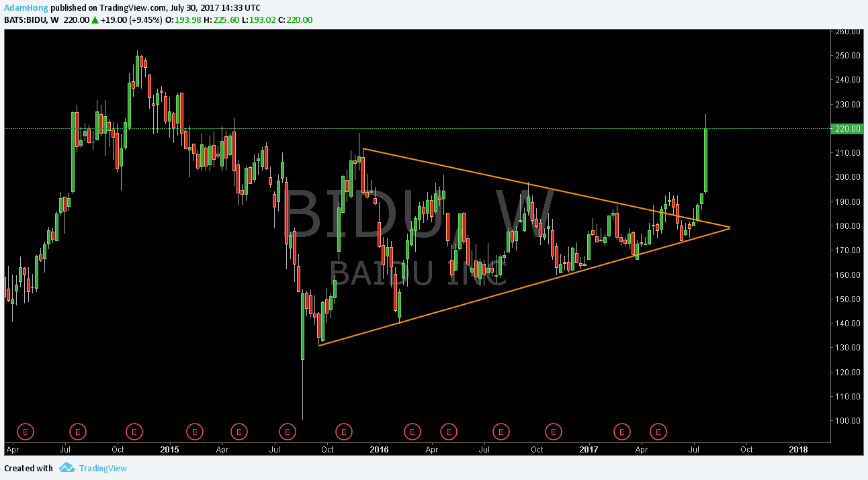The image size is (868, 480).
Task: Click the 2016 label on time axis
Action: click(380, 448)
